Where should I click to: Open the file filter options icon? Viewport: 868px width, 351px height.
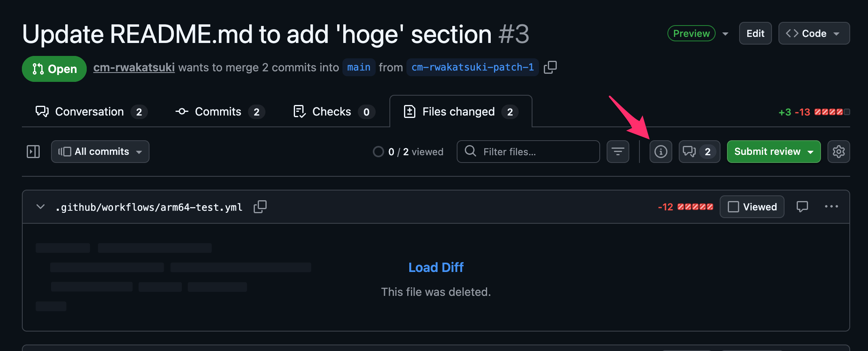point(618,152)
